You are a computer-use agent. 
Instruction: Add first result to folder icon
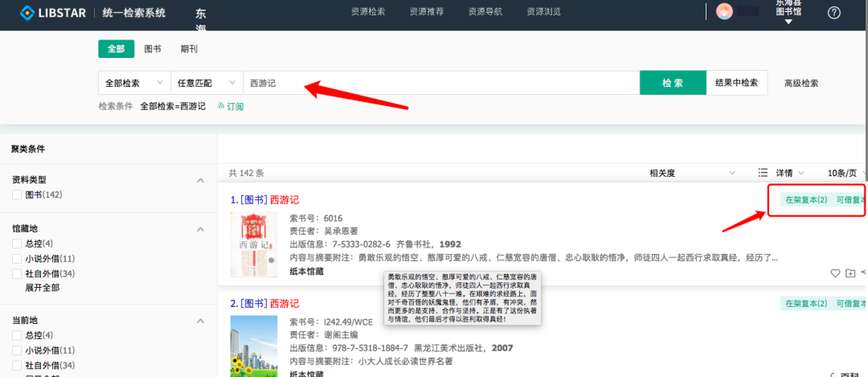point(850,273)
